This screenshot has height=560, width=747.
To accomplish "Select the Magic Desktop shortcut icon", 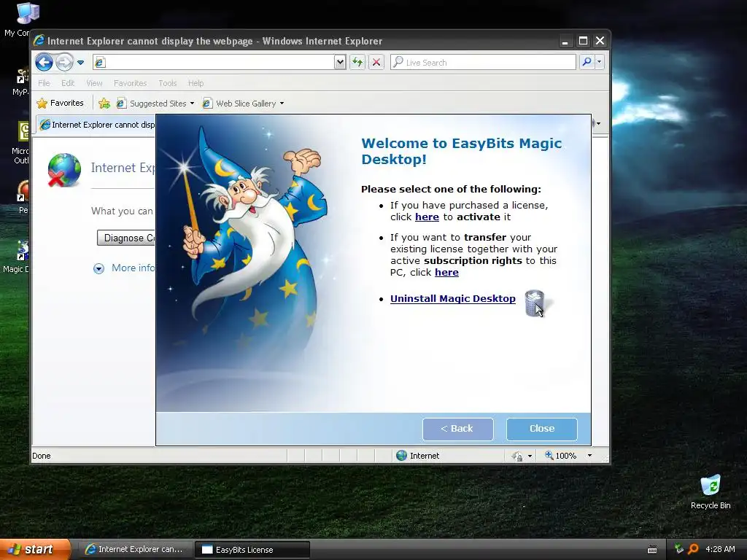I will click(18, 257).
